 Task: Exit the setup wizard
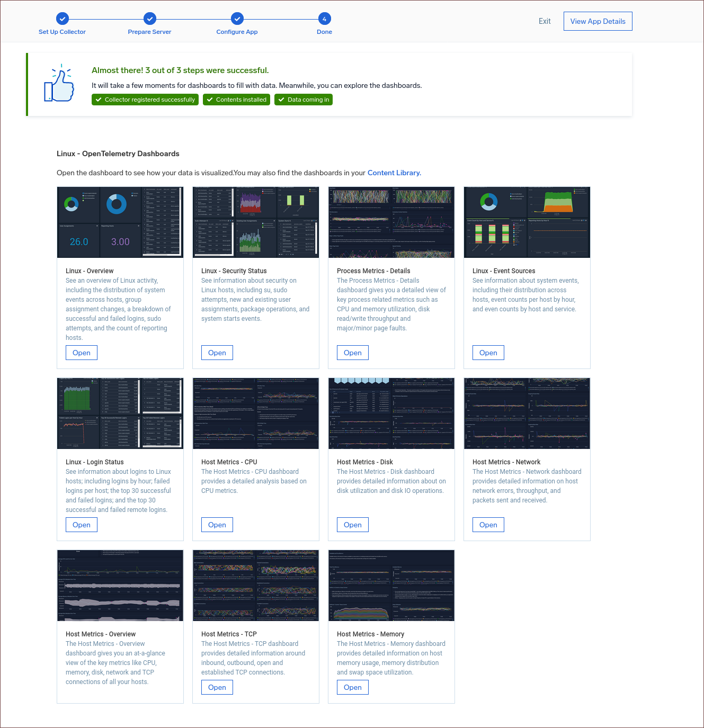[545, 21]
